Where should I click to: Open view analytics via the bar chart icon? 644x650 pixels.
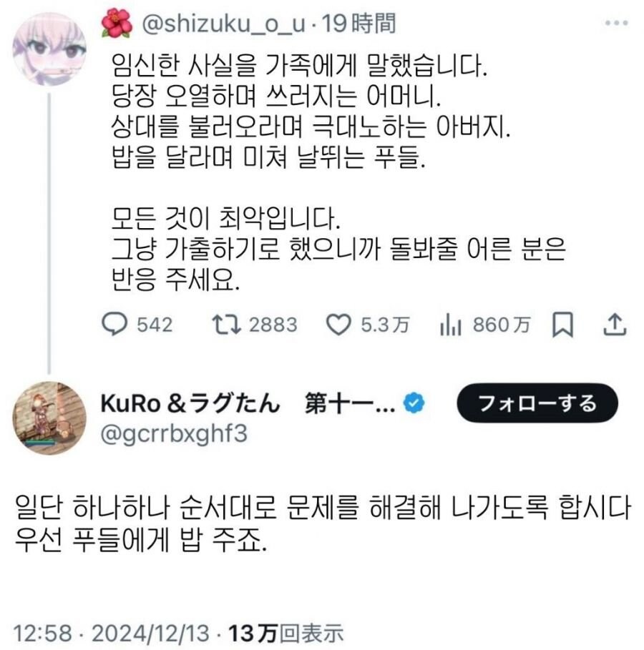coord(450,325)
